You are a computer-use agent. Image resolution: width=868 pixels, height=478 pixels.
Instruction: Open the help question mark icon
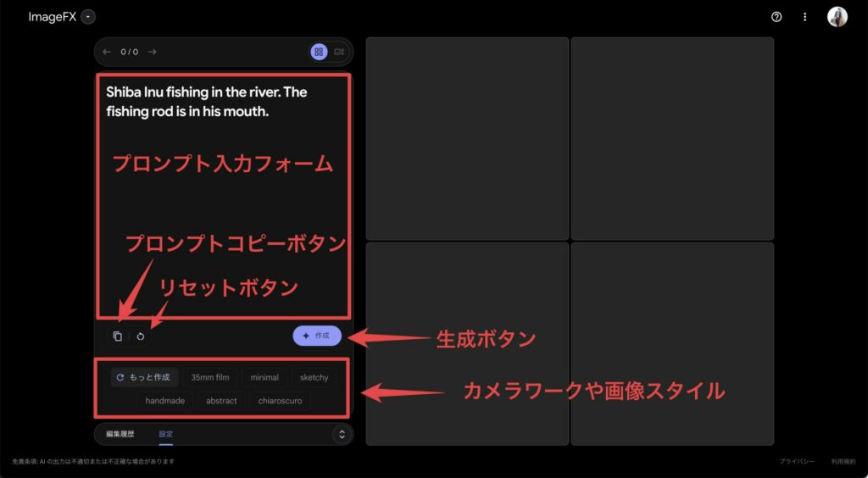point(776,17)
